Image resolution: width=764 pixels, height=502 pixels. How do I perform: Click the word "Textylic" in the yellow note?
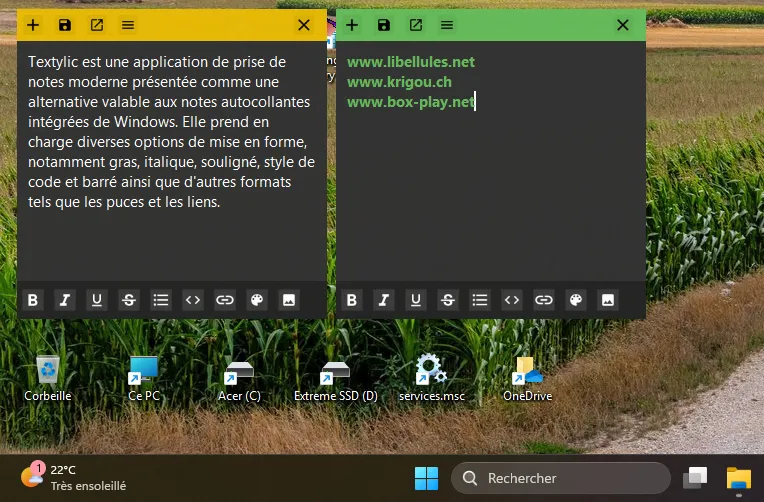[x=53, y=62]
